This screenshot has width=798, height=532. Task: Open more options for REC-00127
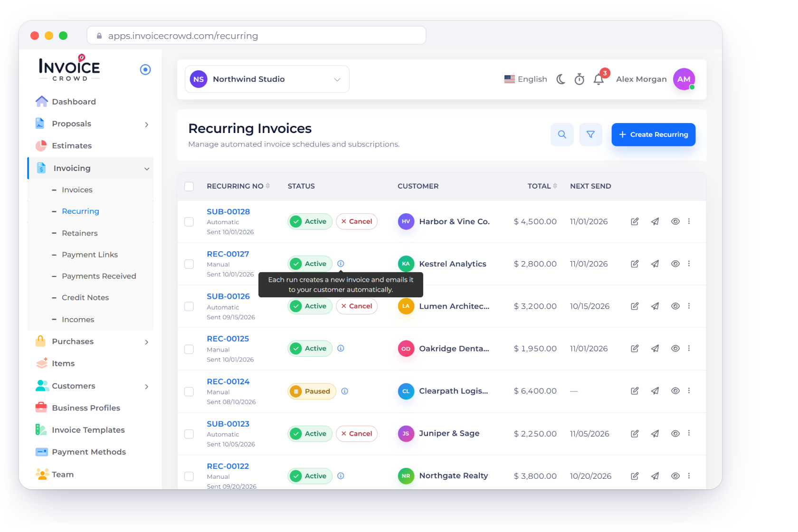tap(689, 264)
